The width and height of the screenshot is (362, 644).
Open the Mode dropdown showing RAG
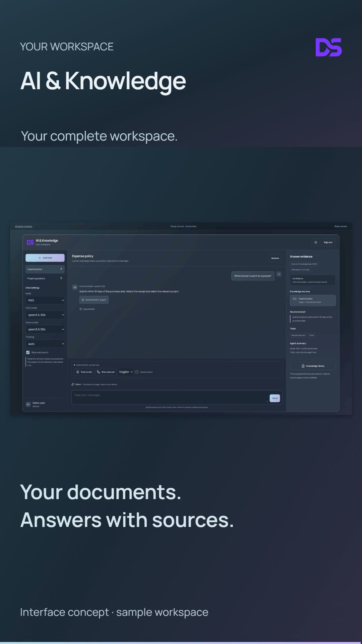pyautogui.click(x=45, y=300)
